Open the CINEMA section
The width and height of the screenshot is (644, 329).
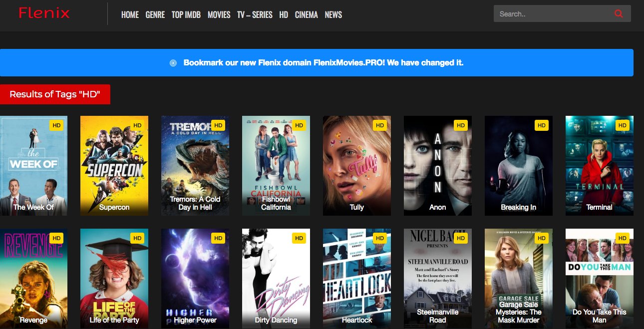pyautogui.click(x=307, y=14)
